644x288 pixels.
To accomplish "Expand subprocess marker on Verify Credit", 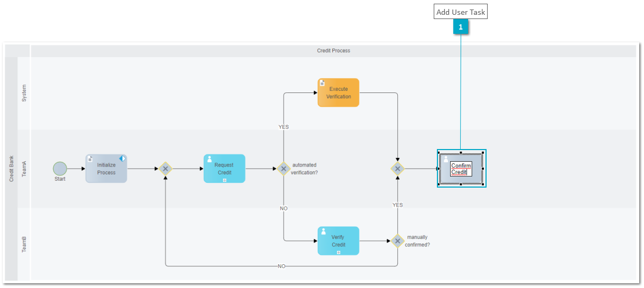I will [x=339, y=253].
